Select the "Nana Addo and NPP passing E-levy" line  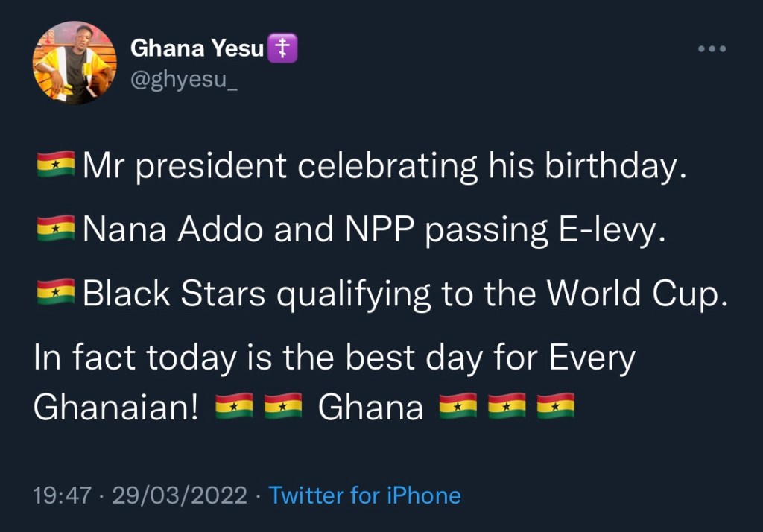(x=373, y=230)
